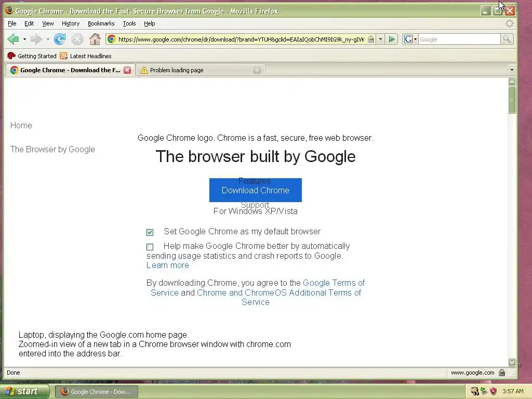Open the Home page icon
The image size is (532, 399).
tap(95, 39)
